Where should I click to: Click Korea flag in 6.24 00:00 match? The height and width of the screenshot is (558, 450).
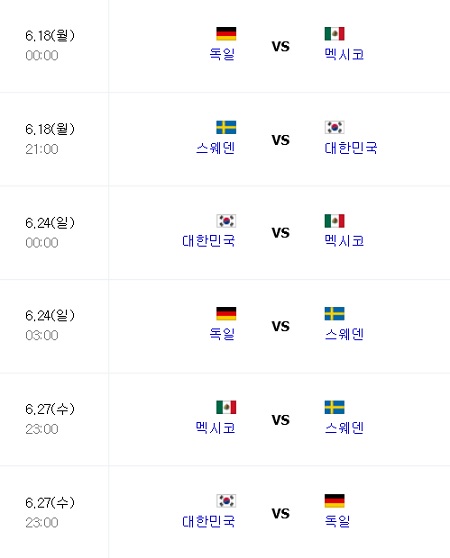(x=226, y=221)
